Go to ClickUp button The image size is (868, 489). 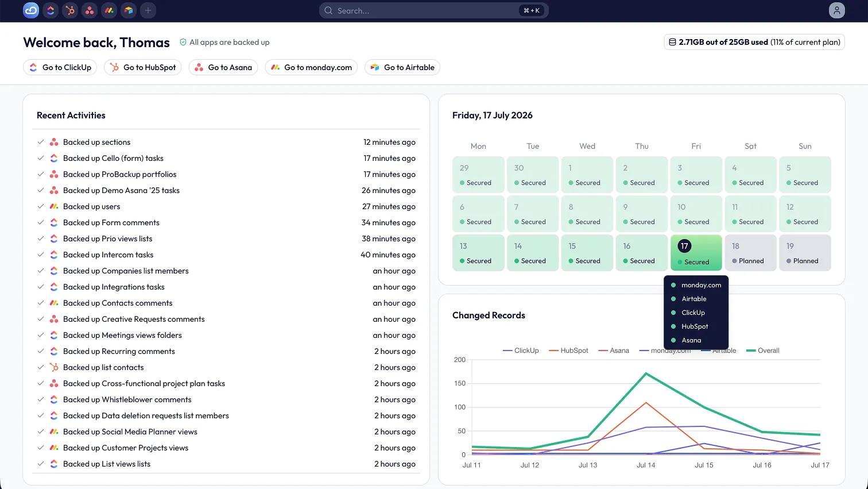point(60,67)
